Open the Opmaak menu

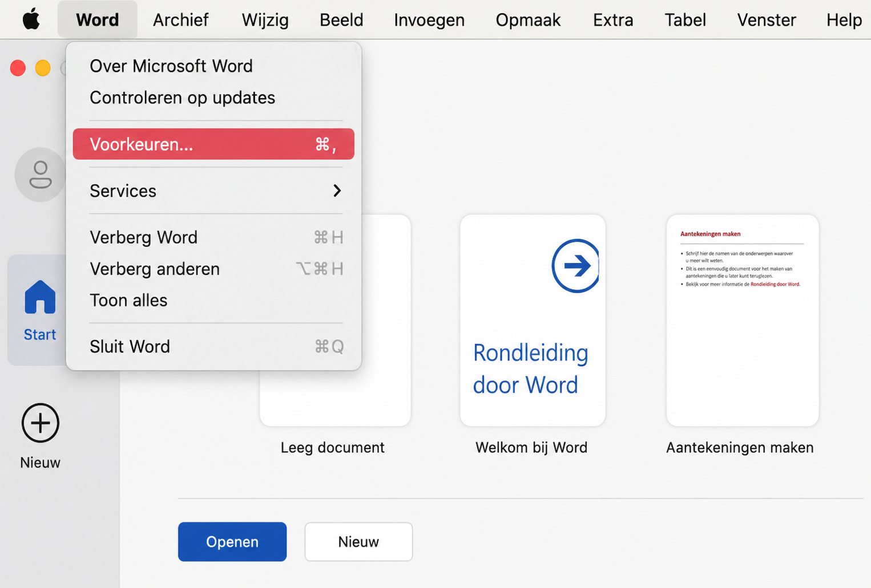coord(528,19)
